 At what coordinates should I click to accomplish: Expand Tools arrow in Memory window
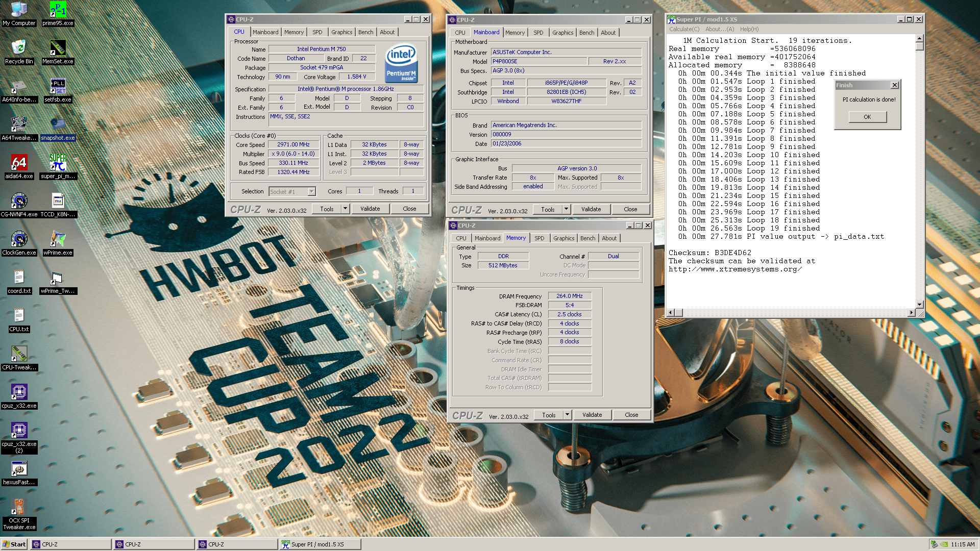[x=567, y=415]
